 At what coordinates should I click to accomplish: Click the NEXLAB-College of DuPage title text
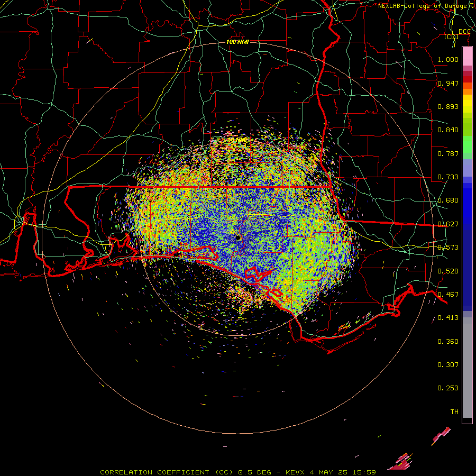[427, 6]
